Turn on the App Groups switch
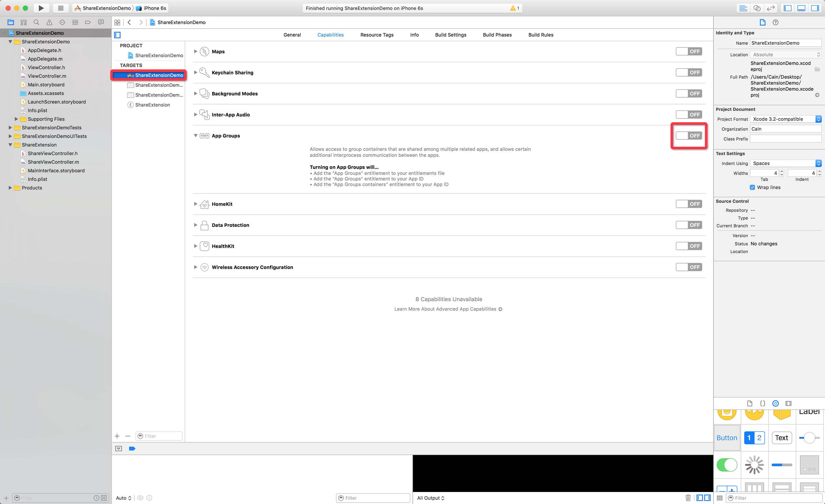Image resolution: width=825 pixels, height=504 pixels. click(x=688, y=136)
